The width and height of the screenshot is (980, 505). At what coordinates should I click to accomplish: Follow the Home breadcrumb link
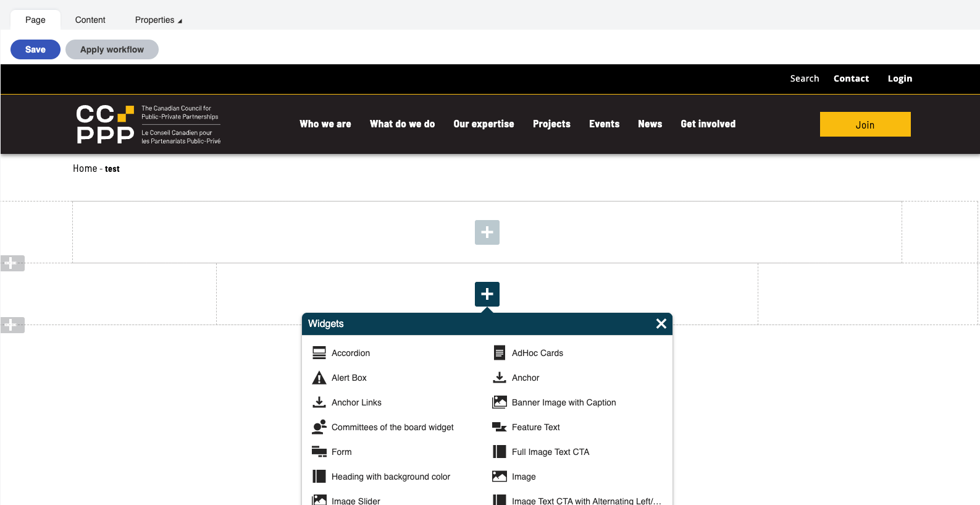85,169
